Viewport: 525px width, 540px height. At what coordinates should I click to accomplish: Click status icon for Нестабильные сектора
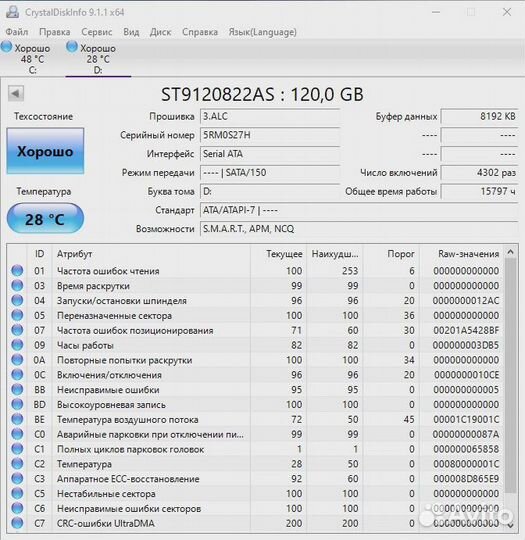point(17,493)
